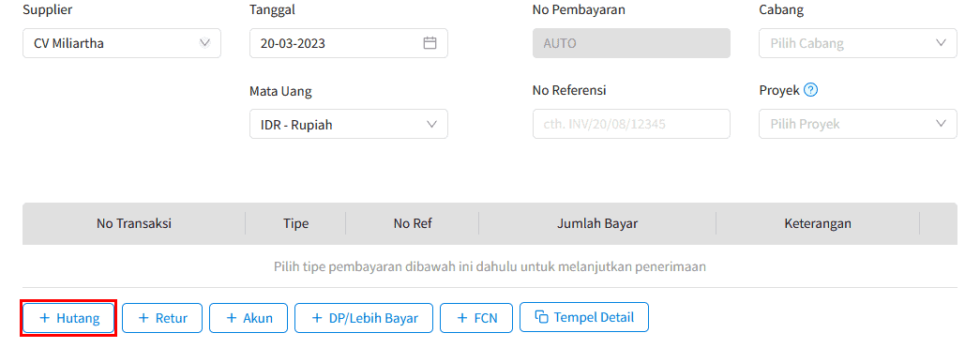Click the copy icon on Tempel Detail
This screenshot has height=348, width=980.
coord(541,317)
